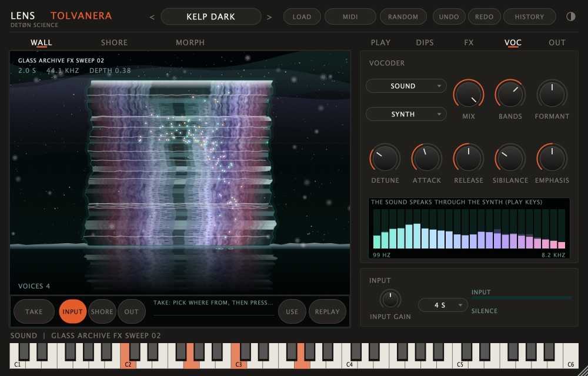
Task: Open the 4 S length dropdown
Action: [443, 305]
